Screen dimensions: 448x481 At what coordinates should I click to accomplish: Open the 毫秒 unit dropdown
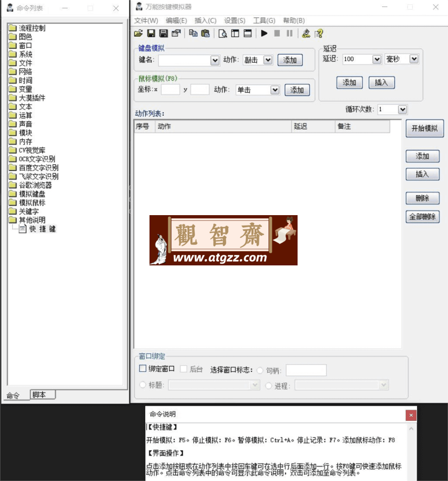[x=414, y=59]
